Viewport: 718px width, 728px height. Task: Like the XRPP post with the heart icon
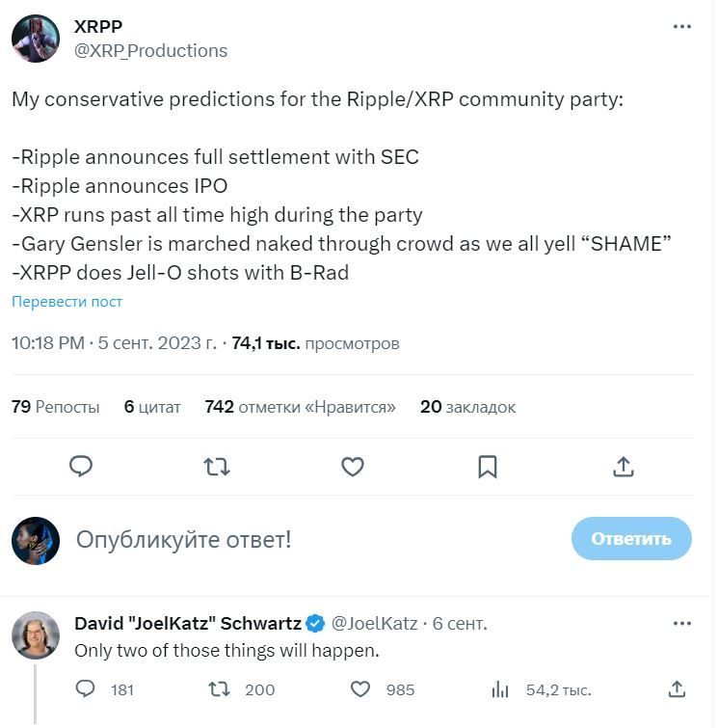tap(353, 467)
